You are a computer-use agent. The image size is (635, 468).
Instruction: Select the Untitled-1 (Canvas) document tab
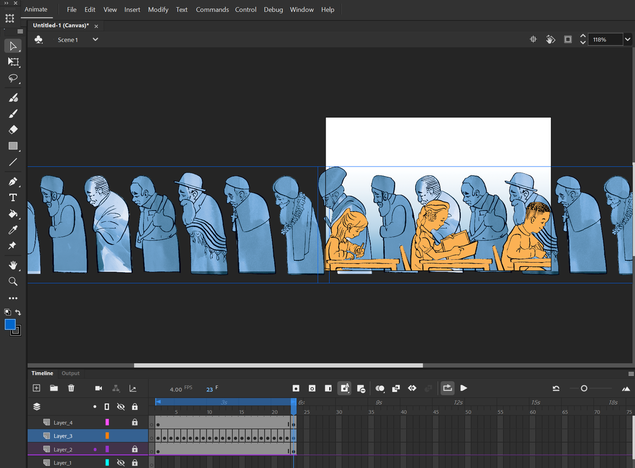tap(60, 25)
